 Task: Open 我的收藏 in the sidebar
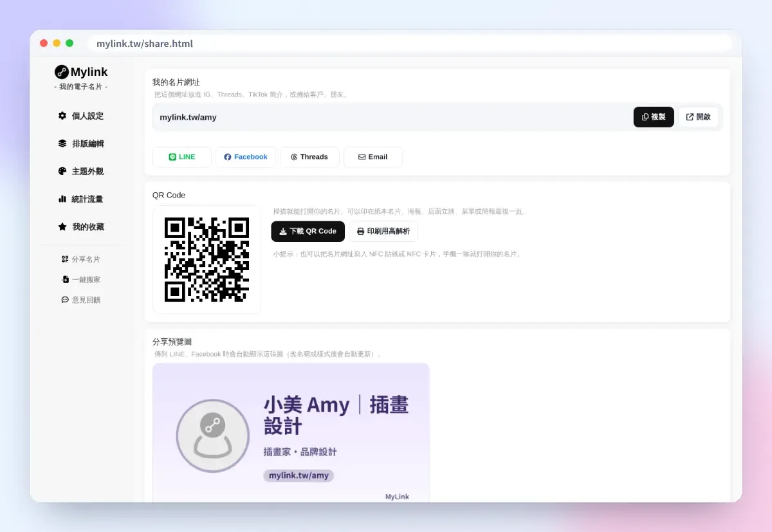[80, 226]
